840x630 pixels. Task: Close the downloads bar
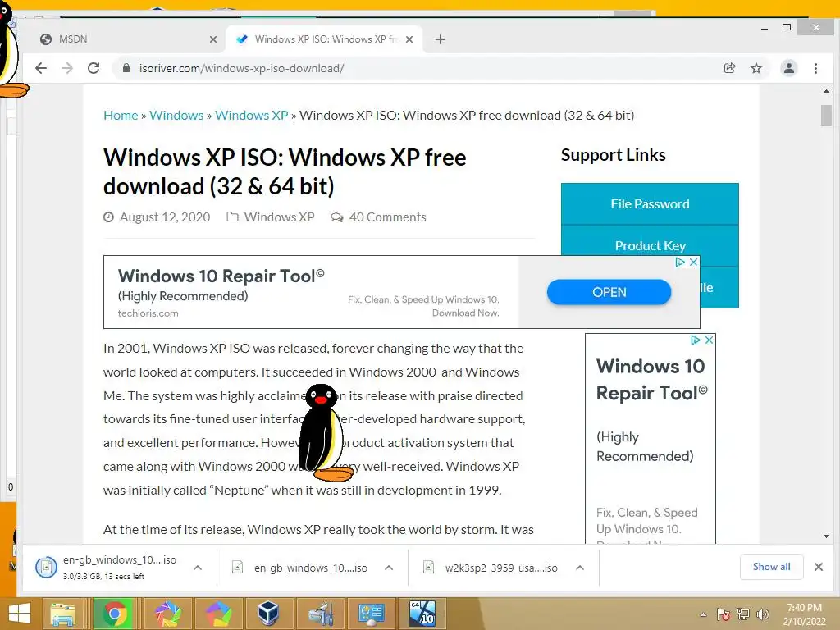pyautogui.click(x=819, y=567)
